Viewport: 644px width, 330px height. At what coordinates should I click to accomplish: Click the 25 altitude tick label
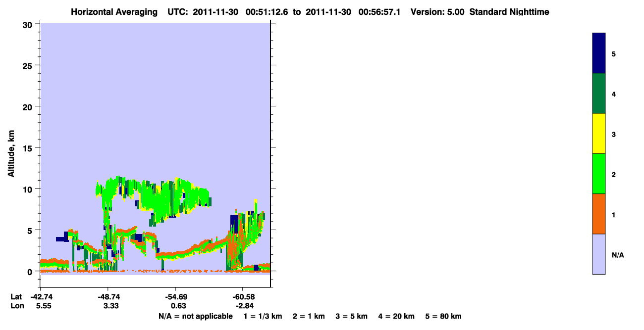[x=28, y=65]
